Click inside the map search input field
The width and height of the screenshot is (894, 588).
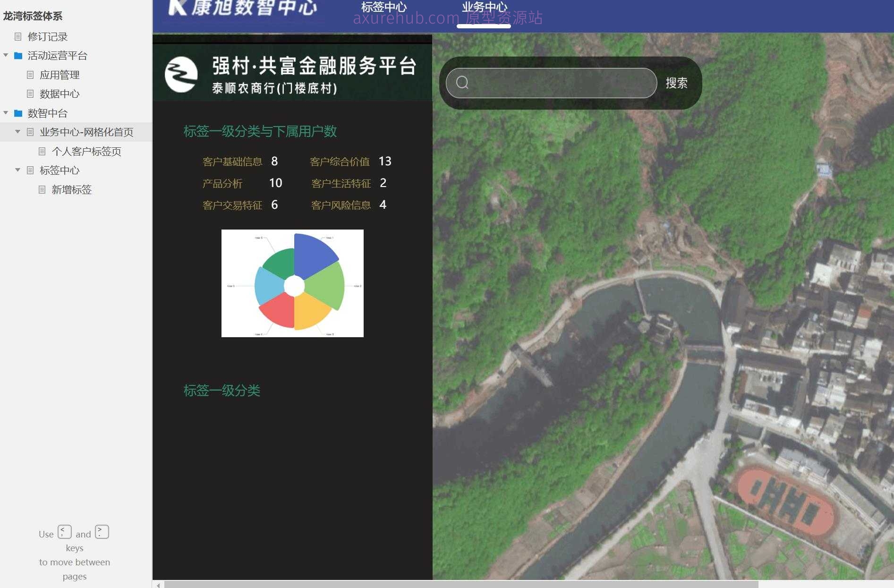[x=548, y=83]
